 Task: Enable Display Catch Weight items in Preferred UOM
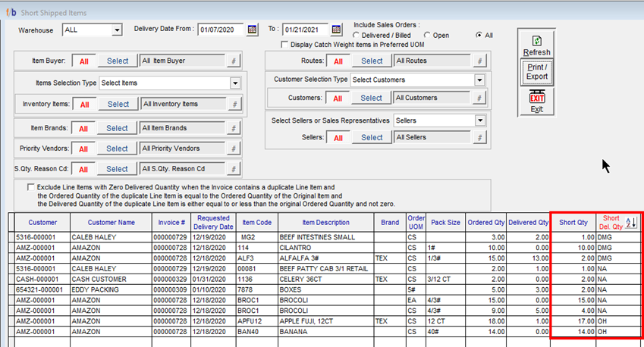[284, 45]
